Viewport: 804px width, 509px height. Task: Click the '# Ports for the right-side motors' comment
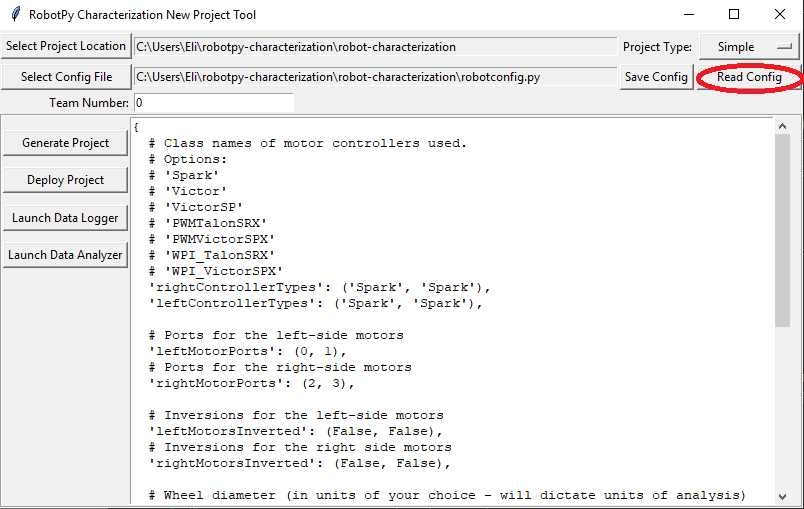(x=280, y=368)
